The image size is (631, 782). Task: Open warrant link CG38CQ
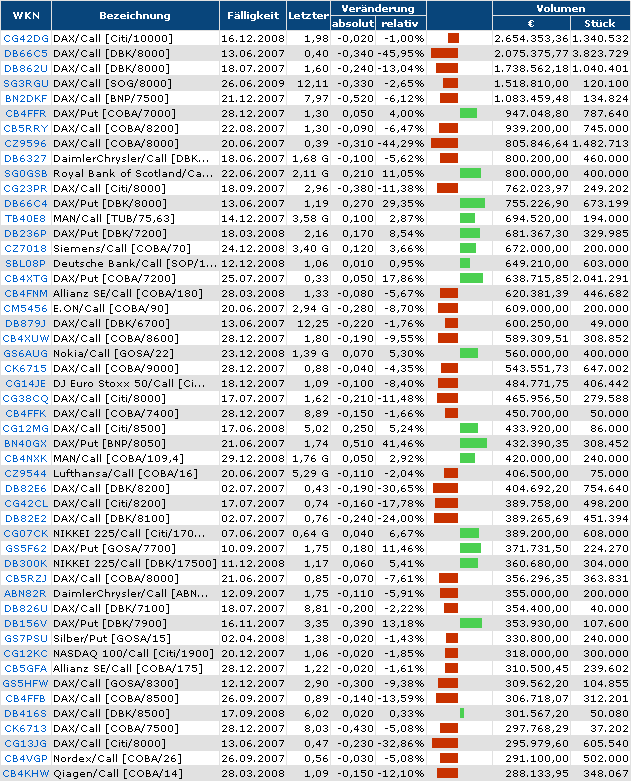26,398
